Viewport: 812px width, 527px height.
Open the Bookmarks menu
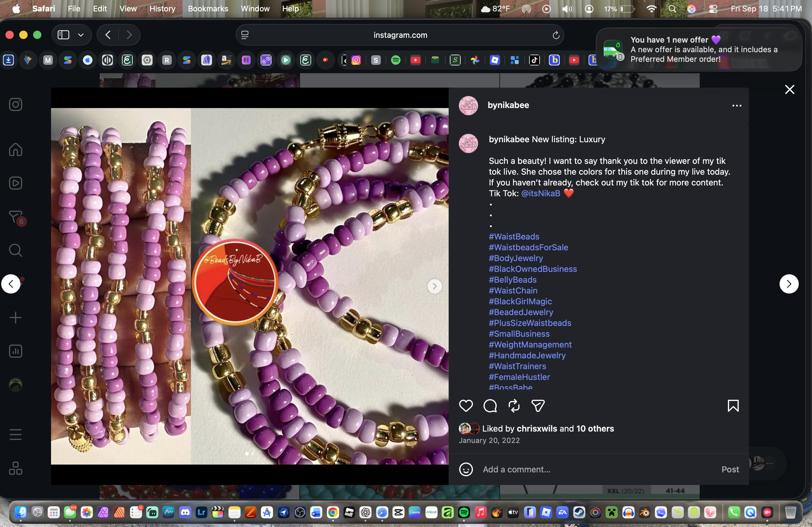208,8
